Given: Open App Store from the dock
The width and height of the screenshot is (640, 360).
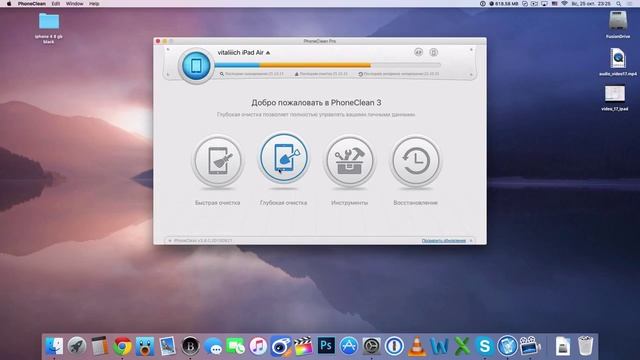Looking at the screenshot, I should (x=349, y=346).
